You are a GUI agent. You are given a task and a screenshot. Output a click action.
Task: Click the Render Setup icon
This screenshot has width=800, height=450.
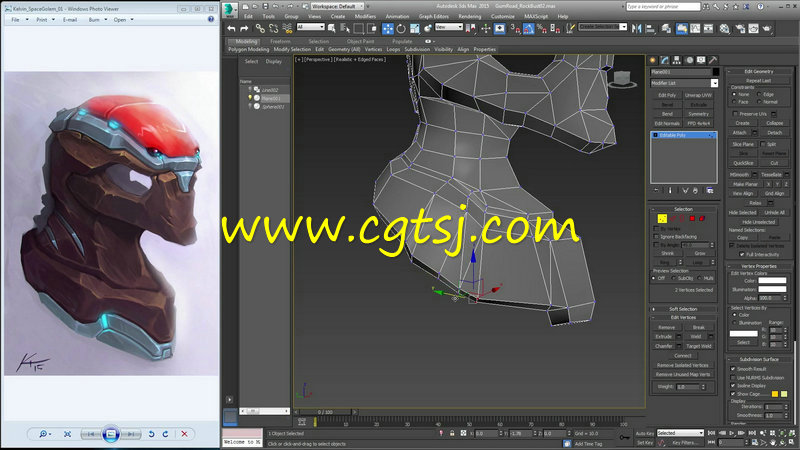pos(740,29)
